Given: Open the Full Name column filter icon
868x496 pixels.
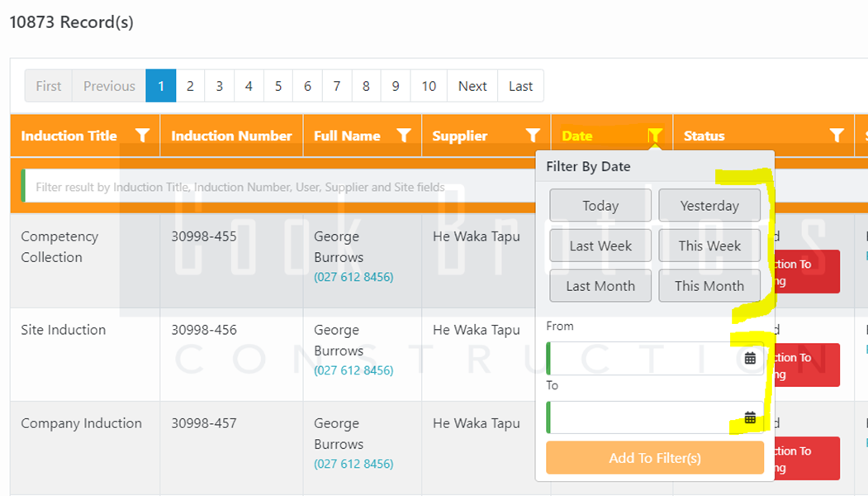Looking at the screenshot, I should [x=404, y=136].
